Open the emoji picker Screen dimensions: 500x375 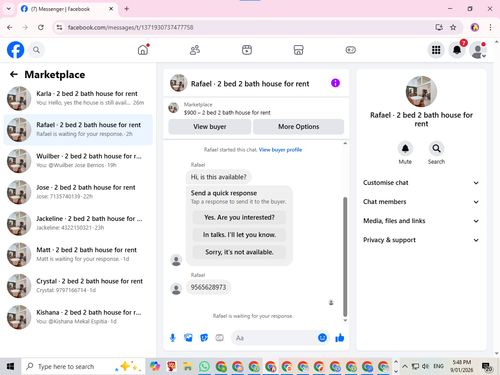322,338
